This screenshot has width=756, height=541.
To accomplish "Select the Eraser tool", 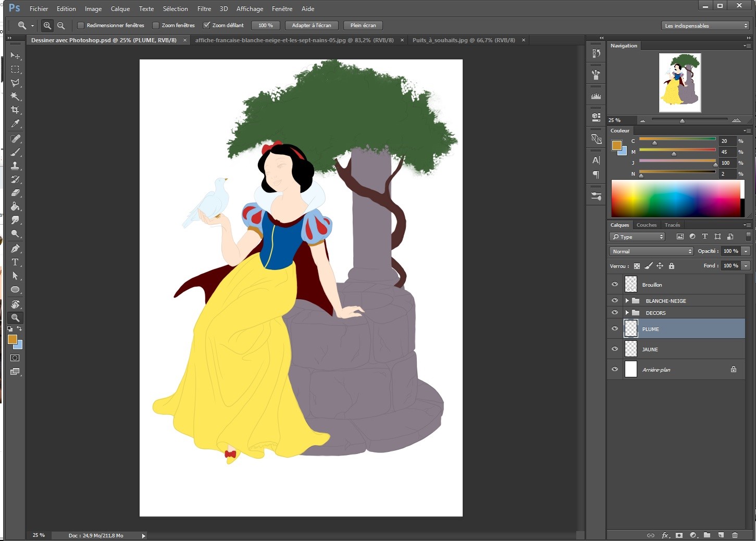I will pyautogui.click(x=15, y=192).
